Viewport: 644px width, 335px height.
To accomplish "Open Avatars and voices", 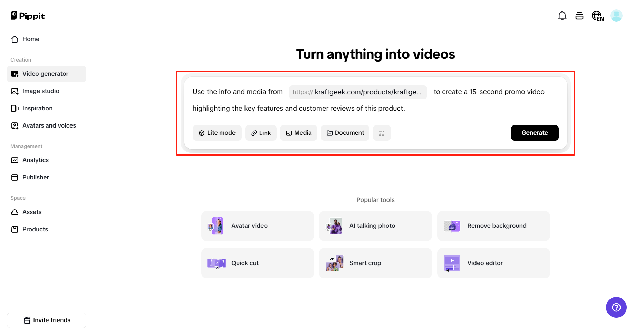I will [x=49, y=125].
